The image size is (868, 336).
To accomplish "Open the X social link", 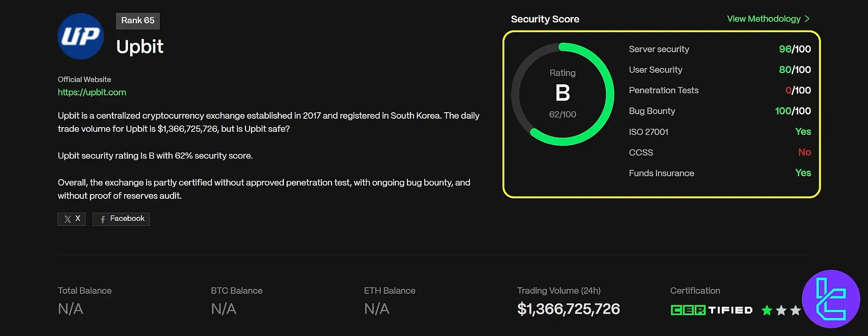I will point(72,219).
